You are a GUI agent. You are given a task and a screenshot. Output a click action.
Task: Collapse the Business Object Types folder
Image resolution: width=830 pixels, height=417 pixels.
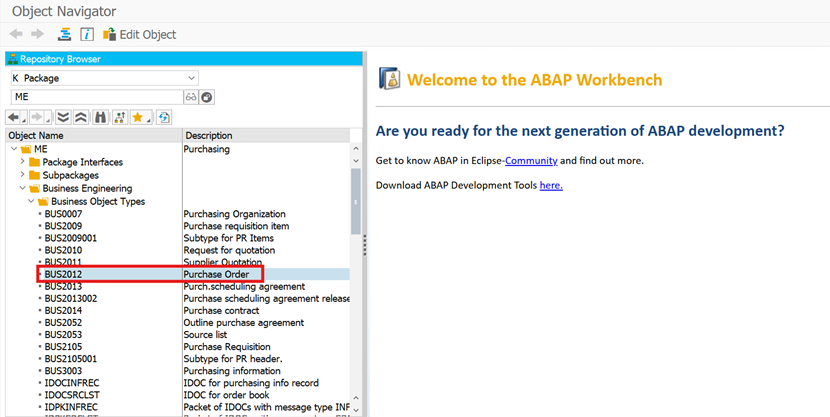(31, 201)
